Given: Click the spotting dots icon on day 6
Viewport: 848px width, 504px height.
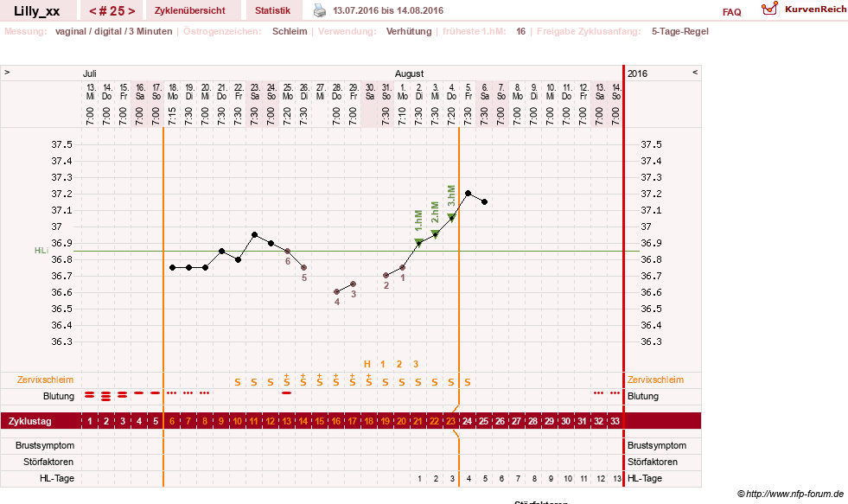Looking at the screenshot, I should click(171, 393).
